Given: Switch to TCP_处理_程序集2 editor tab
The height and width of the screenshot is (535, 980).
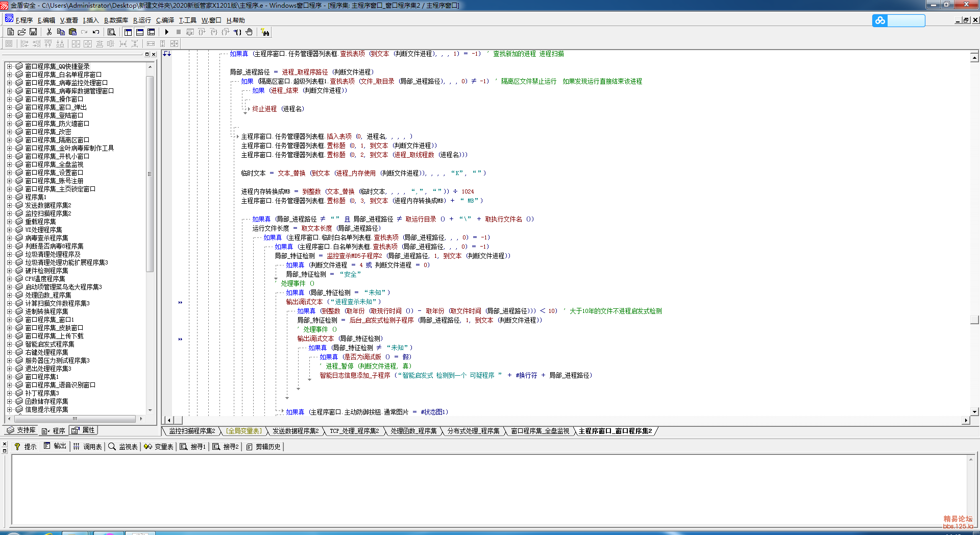Looking at the screenshot, I should pyautogui.click(x=354, y=431).
